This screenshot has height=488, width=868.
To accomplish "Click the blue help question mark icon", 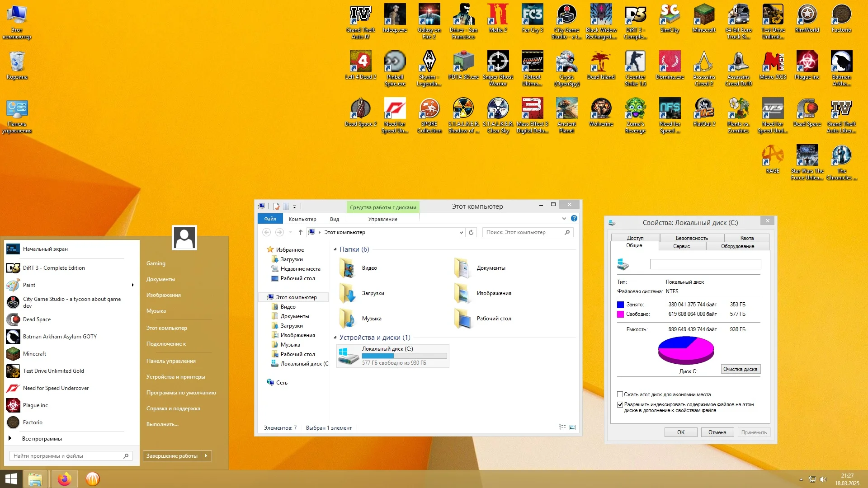I will tap(574, 218).
